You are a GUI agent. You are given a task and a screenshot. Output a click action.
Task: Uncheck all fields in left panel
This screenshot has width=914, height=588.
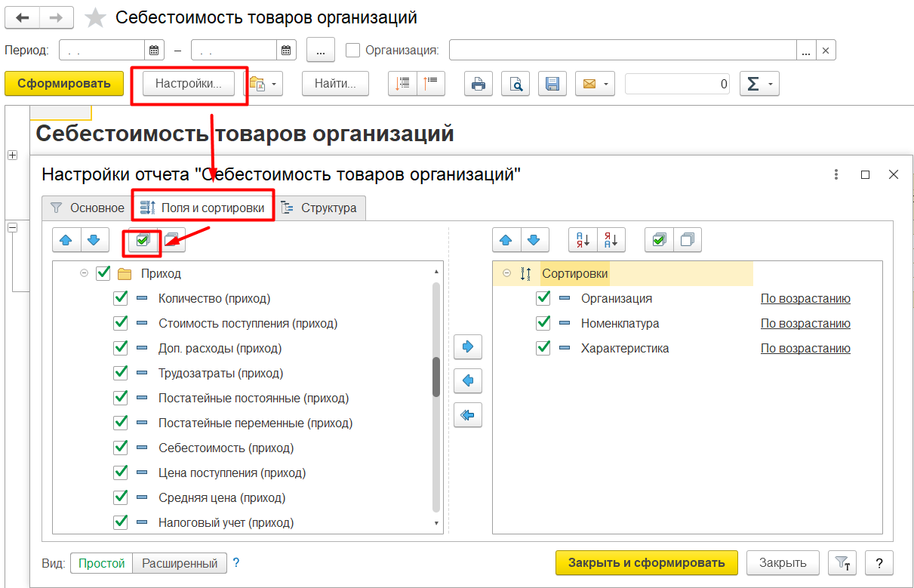(x=171, y=240)
